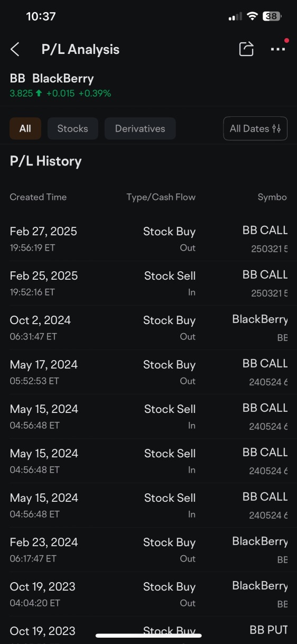297x644 pixels.
Task: Open the Feb 25, 2025 Stock Sell record
Action: tap(148, 283)
